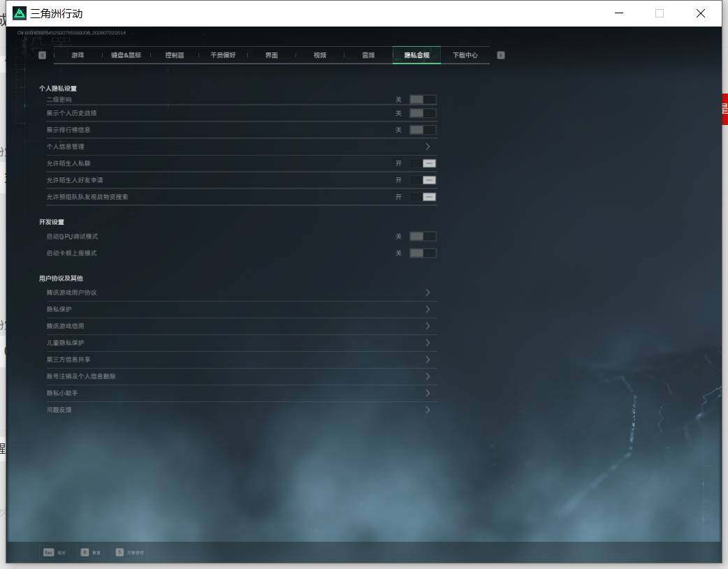Select the 隐私合规 tab
The height and width of the screenshot is (569, 728).
416,55
